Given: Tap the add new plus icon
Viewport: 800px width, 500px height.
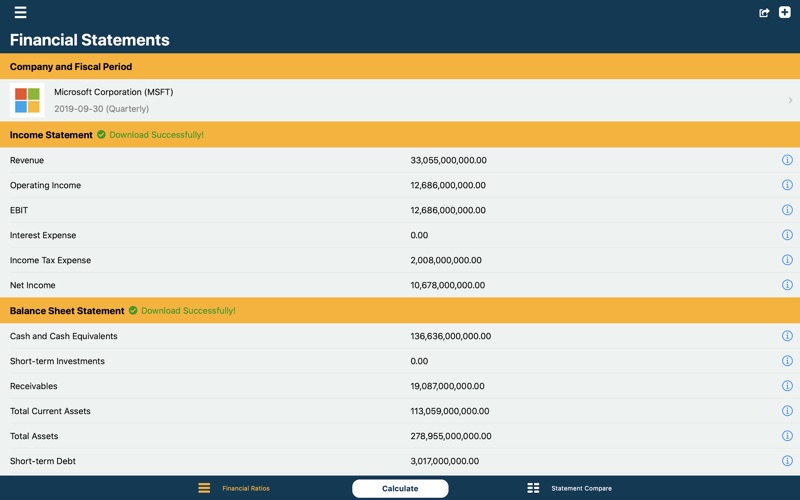Looking at the screenshot, I should (x=785, y=12).
